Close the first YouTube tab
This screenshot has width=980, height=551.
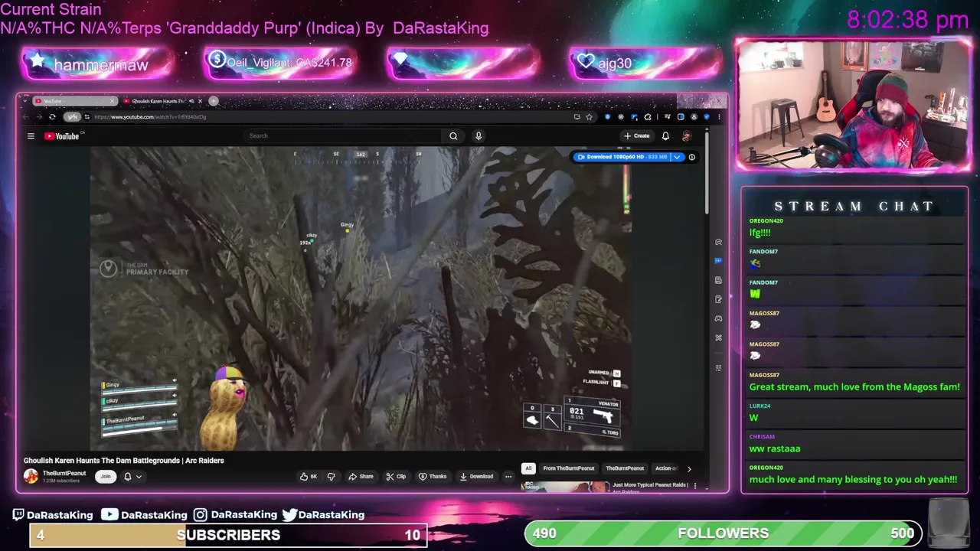[113, 101]
